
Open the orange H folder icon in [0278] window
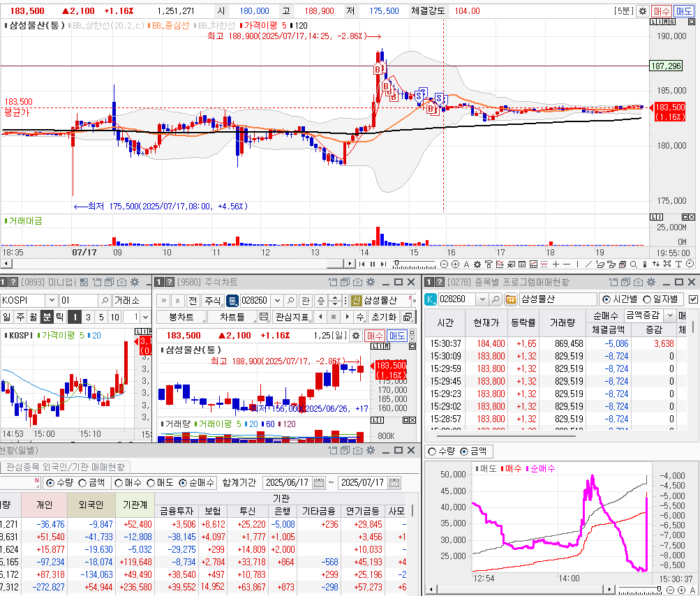(x=511, y=299)
